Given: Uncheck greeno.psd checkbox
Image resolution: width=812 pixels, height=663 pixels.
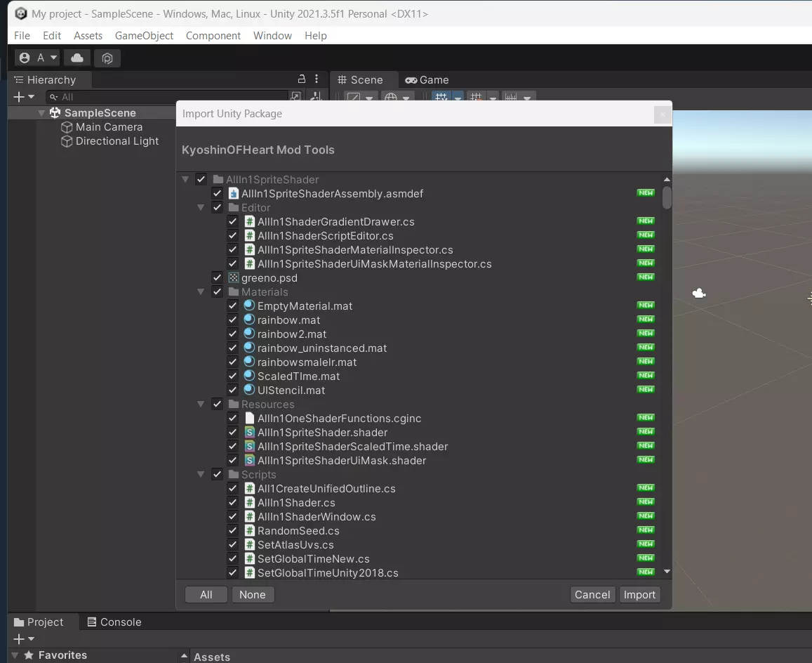Looking at the screenshot, I should (x=217, y=278).
